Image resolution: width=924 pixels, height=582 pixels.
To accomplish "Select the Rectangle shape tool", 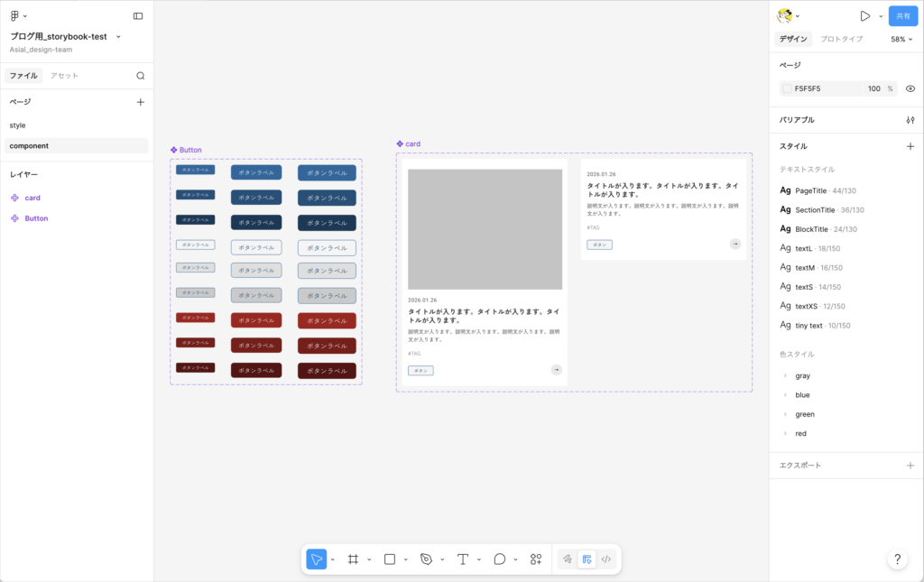I will [390, 559].
